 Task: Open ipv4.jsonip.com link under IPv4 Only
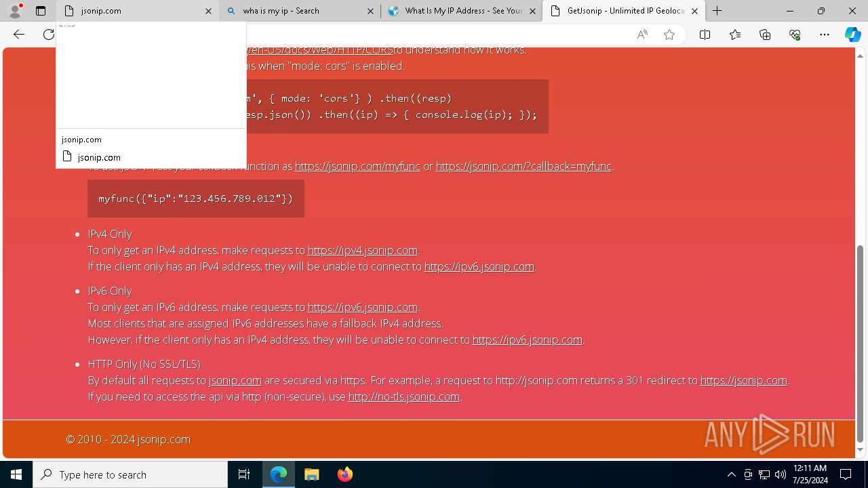(x=363, y=250)
